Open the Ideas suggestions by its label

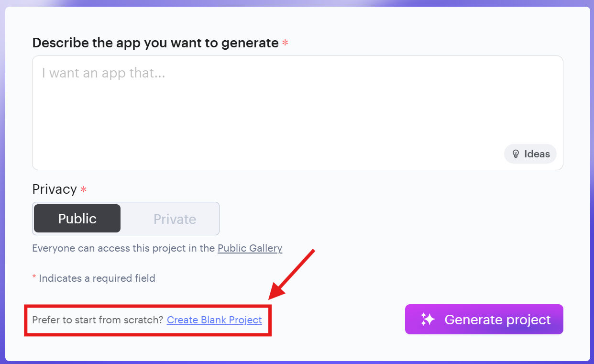pyautogui.click(x=537, y=154)
